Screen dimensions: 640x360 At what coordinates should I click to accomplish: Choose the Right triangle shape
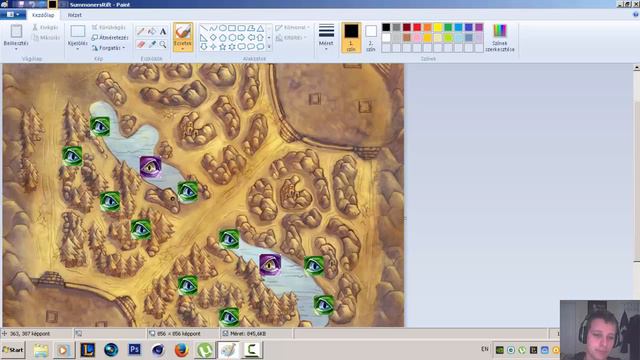coord(204,38)
